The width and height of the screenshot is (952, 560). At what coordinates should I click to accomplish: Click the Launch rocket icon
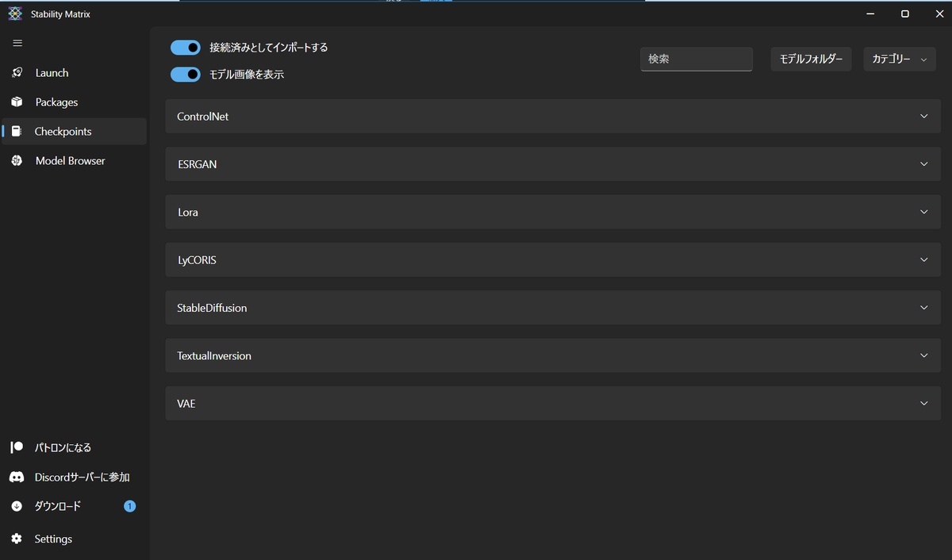point(17,72)
